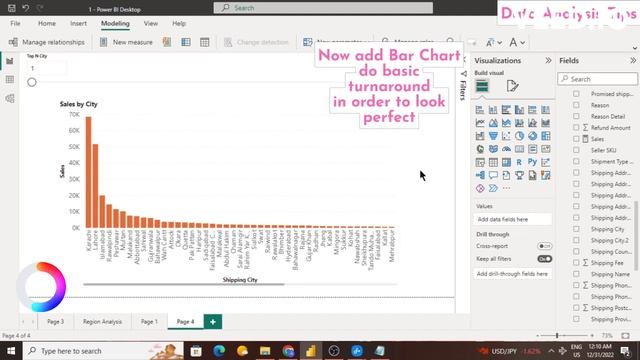Select the clustered column chart visual
The image size is (640, 360).
click(519, 110)
